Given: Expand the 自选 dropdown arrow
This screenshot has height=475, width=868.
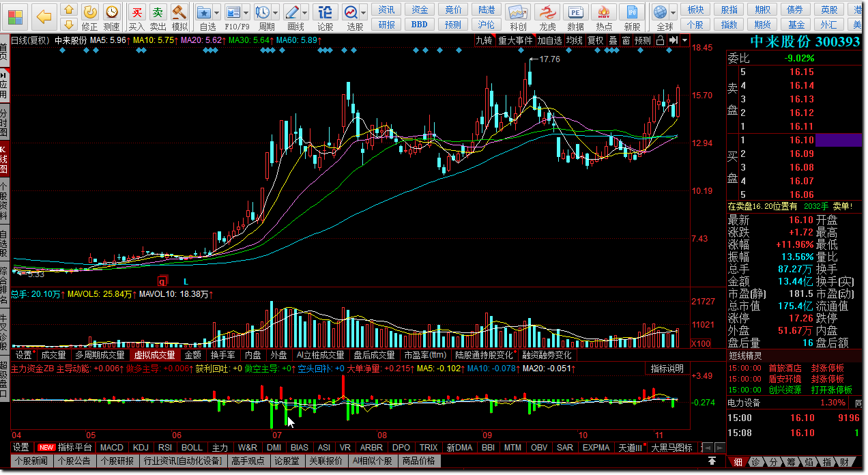Looking at the screenshot, I should point(217,13).
